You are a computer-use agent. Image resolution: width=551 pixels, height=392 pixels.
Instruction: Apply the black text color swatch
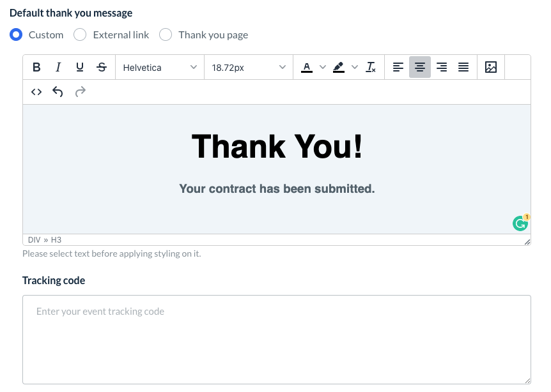point(307,67)
